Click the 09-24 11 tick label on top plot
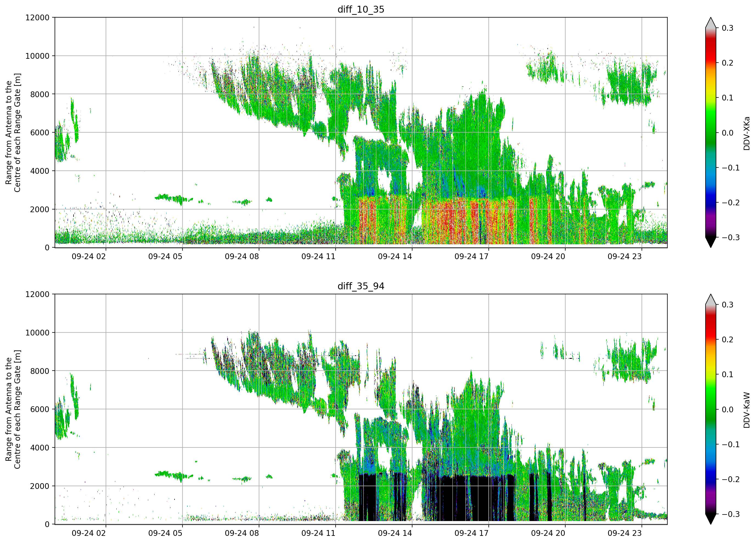 click(318, 256)
